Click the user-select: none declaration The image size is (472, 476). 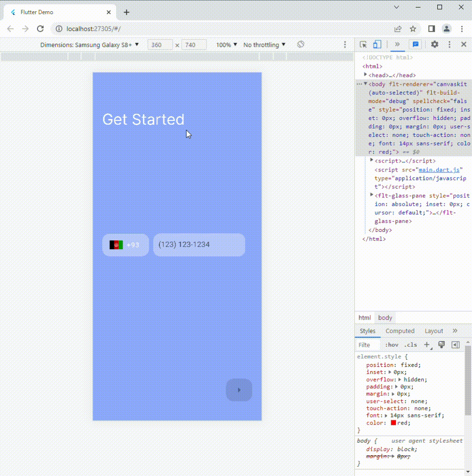[397, 401]
